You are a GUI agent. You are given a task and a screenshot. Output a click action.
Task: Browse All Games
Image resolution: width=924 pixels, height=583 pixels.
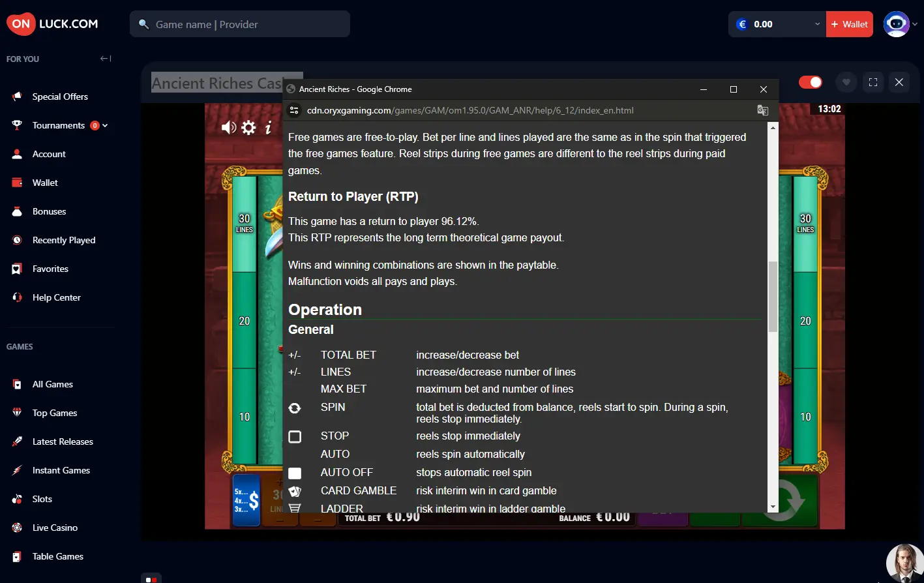pyautogui.click(x=53, y=384)
